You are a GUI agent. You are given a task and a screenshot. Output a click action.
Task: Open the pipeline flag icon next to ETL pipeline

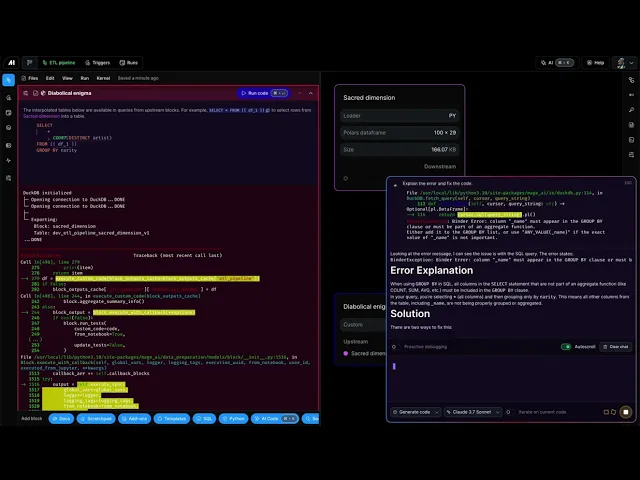29,62
